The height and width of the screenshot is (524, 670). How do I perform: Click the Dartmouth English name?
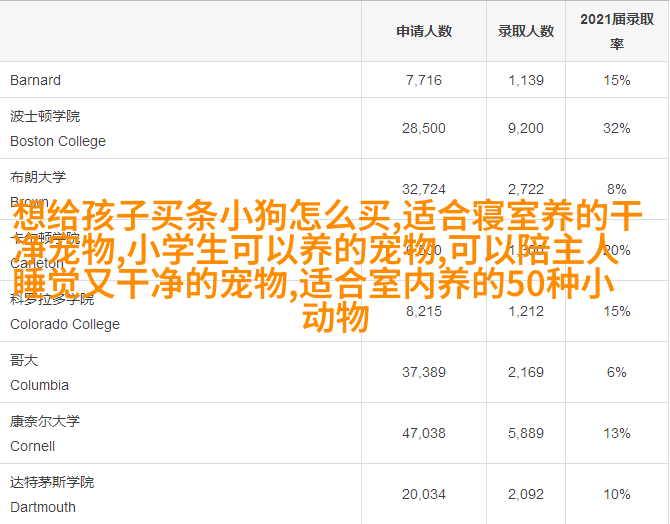tap(43, 507)
